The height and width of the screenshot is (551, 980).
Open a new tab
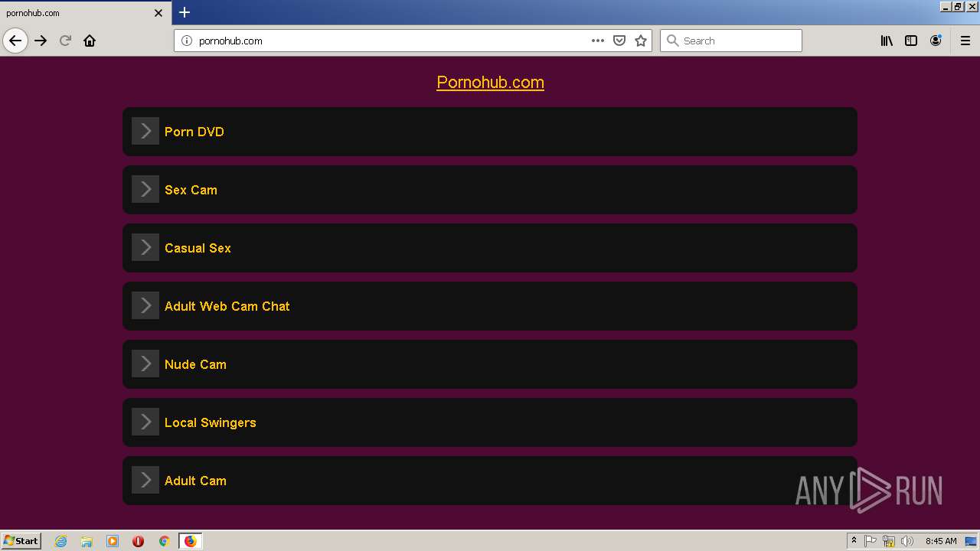click(185, 12)
